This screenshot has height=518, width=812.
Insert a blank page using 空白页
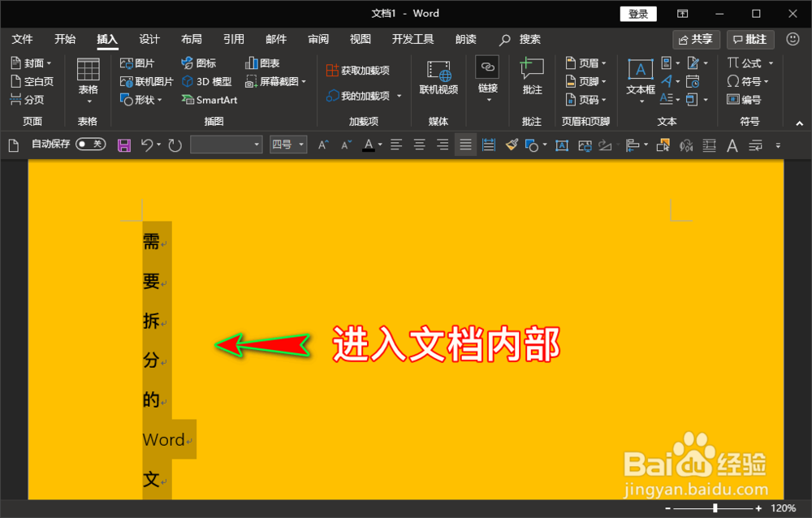[x=31, y=80]
